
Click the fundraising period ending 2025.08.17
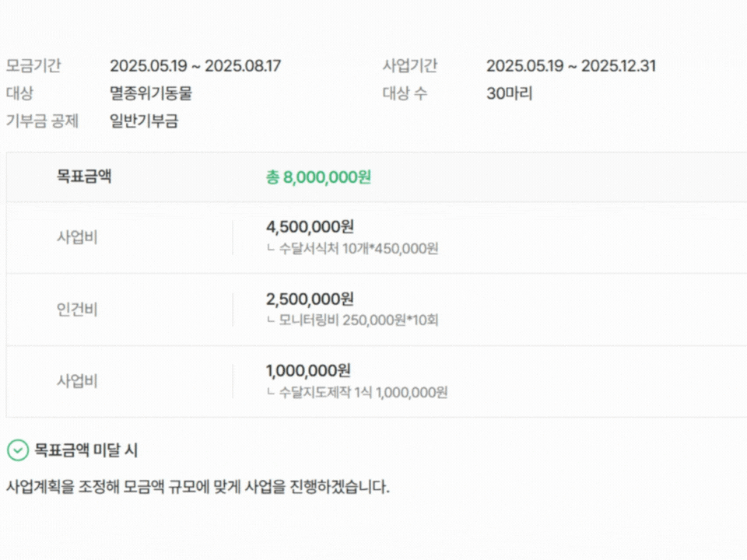click(x=195, y=66)
